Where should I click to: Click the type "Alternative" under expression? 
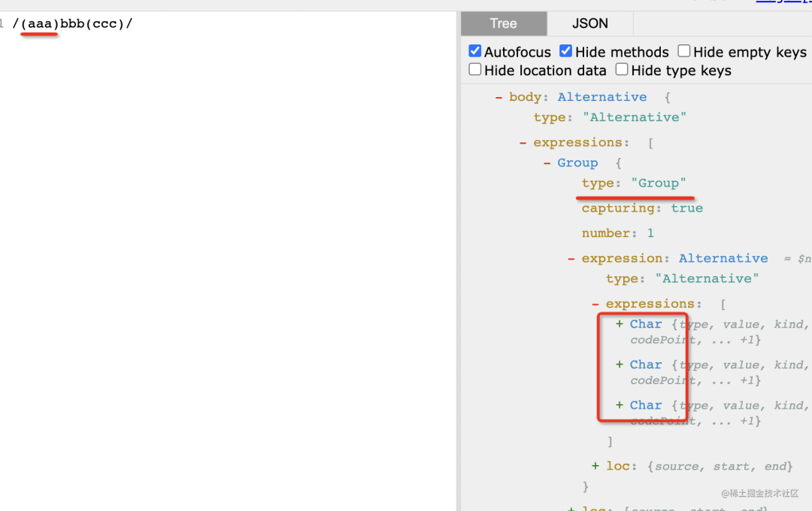tap(707, 278)
